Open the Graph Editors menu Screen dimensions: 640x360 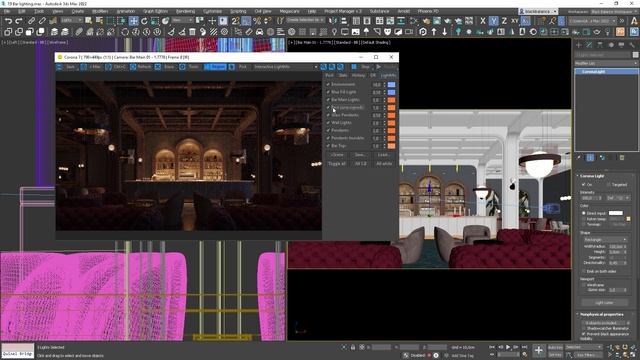pyautogui.click(x=155, y=11)
